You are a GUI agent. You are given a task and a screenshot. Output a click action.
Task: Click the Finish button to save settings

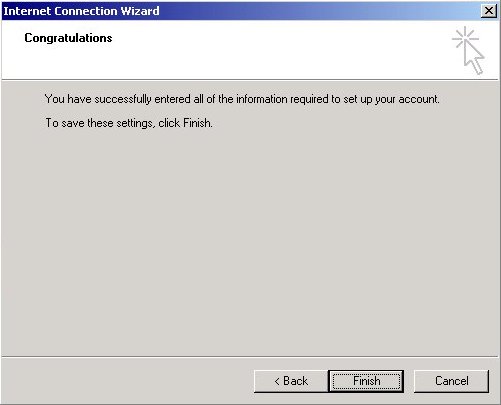click(366, 381)
